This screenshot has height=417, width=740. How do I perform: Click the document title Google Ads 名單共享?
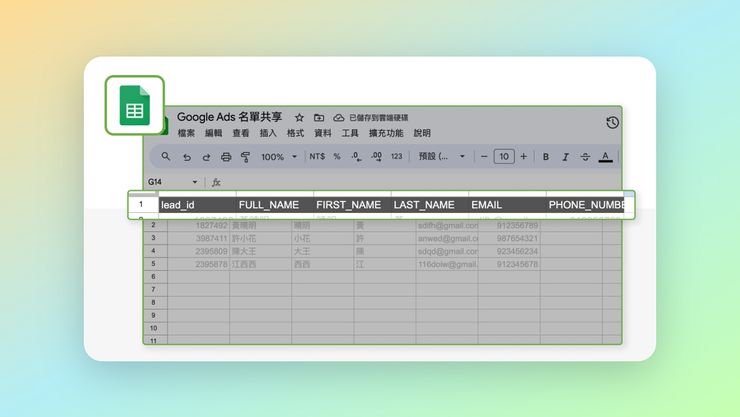point(229,117)
